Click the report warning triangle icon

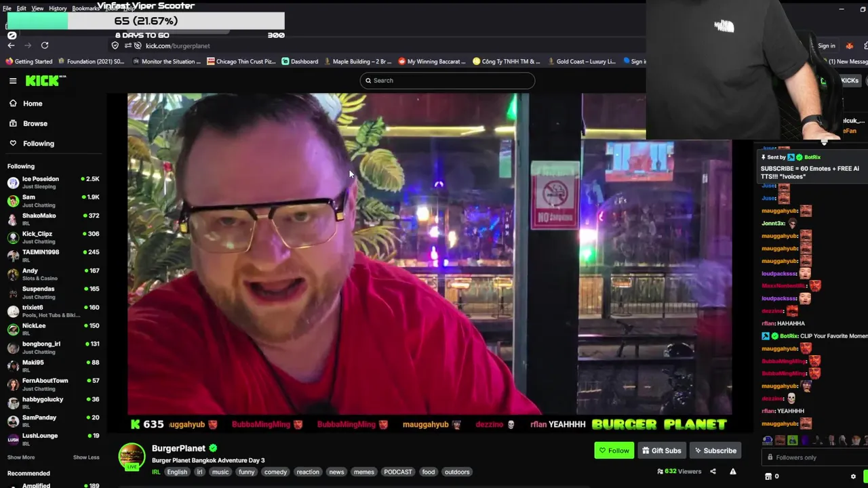(x=732, y=472)
